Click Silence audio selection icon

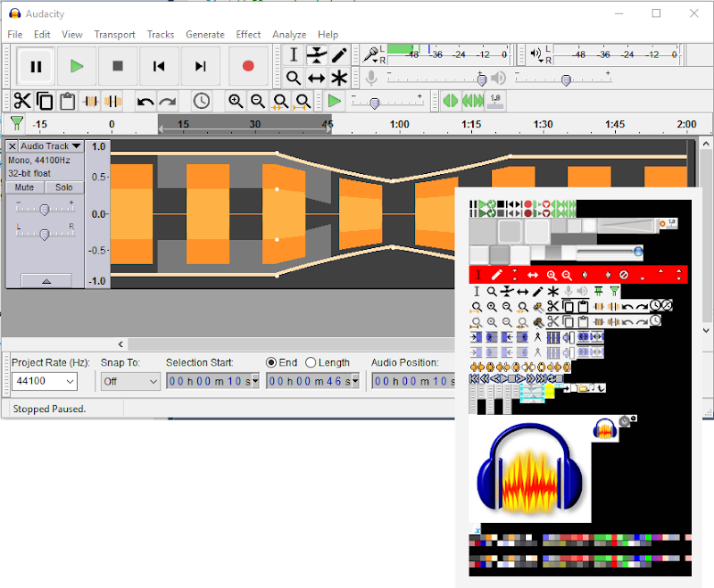[x=112, y=101]
